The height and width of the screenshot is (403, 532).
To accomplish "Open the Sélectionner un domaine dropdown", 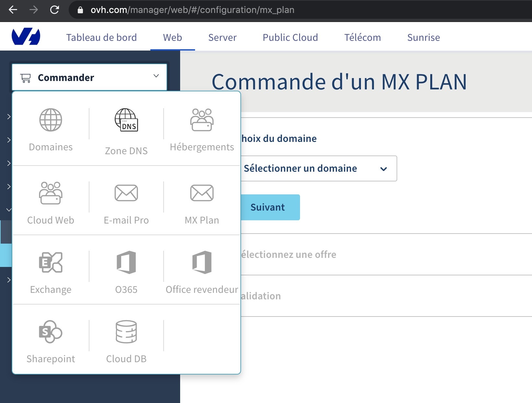I will click(318, 168).
